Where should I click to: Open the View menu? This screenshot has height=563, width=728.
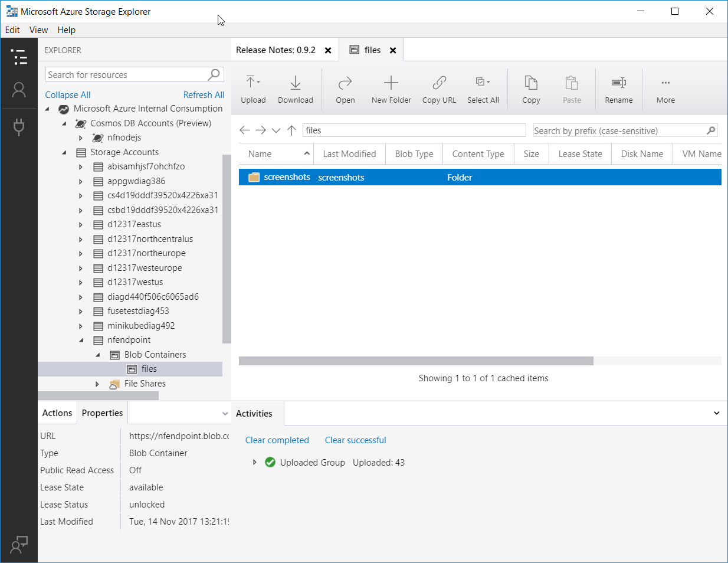coord(38,30)
